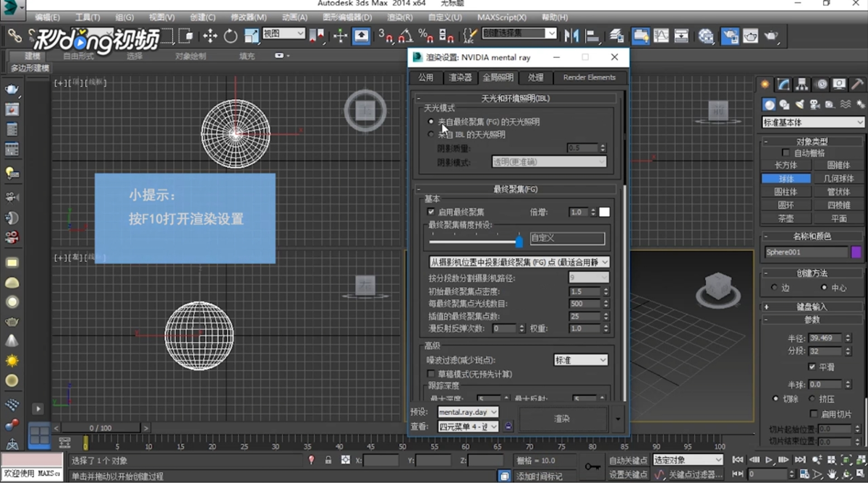Click the Mirror tool icon
868x483 pixels.
click(572, 35)
